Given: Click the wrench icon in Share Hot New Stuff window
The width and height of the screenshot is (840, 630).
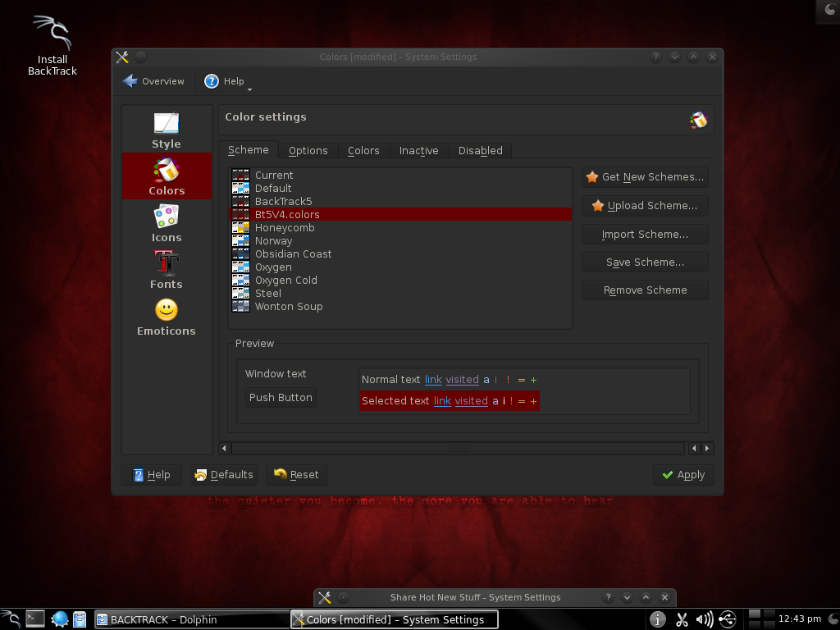Looking at the screenshot, I should (x=325, y=597).
